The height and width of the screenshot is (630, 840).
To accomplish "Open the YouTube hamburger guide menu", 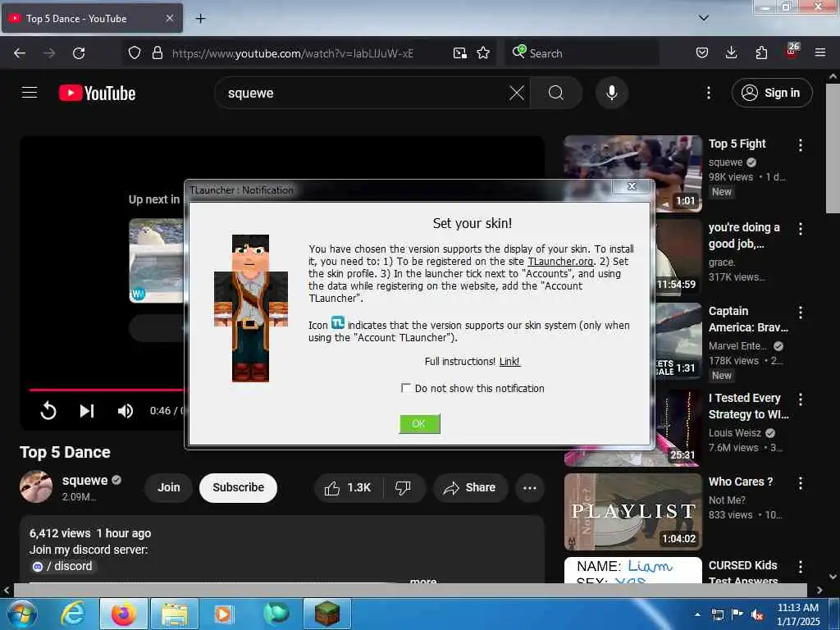I will tap(30, 93).
